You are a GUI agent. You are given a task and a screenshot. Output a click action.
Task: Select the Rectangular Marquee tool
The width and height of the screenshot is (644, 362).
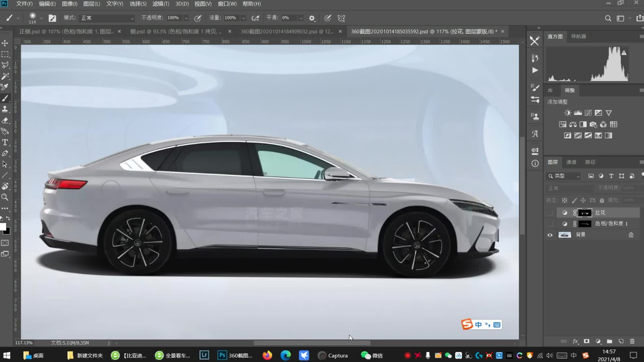(x=5, y=54)
